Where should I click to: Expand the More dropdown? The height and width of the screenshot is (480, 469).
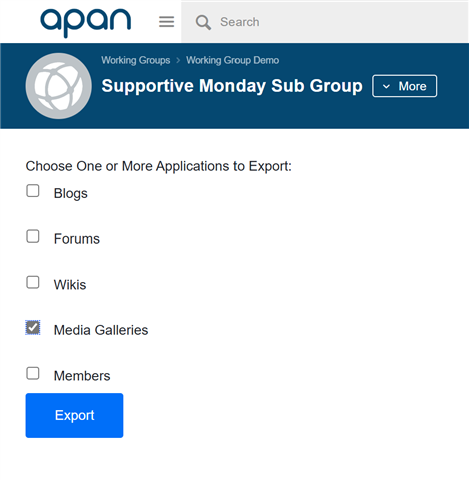pos(405,86)
